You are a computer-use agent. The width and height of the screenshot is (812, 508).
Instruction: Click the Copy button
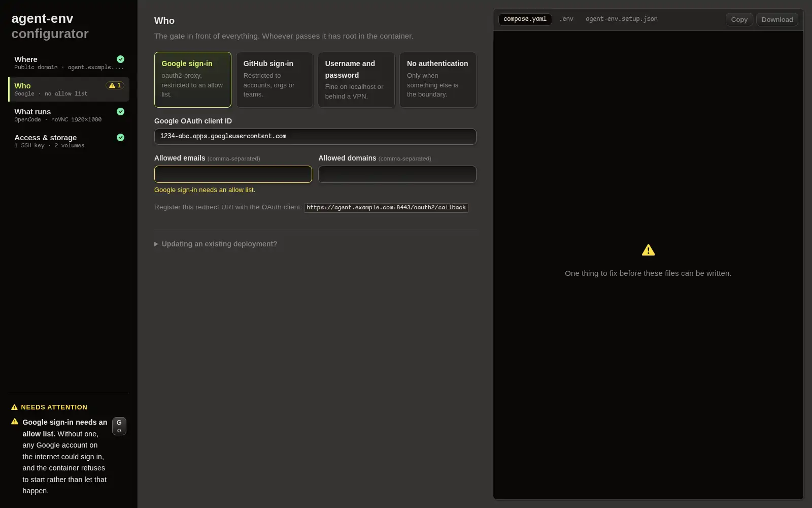pyautogui.click(x=739, y=19)
